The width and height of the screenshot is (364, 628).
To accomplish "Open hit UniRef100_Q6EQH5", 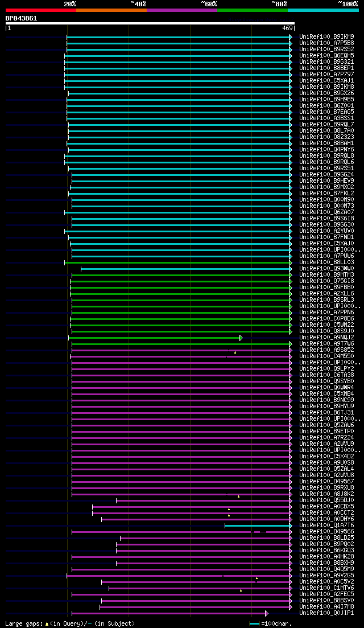I will click(x=326, y=56).
